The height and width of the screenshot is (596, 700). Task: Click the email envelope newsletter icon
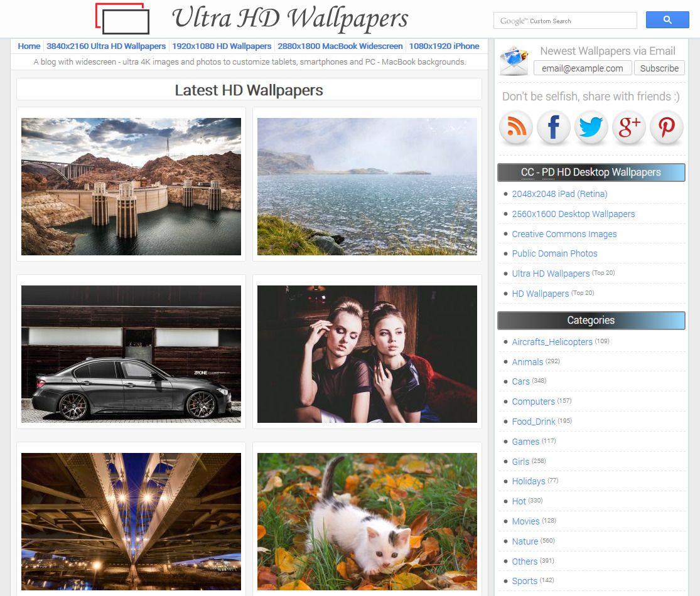pyautogui.click(x=514, y=61)
